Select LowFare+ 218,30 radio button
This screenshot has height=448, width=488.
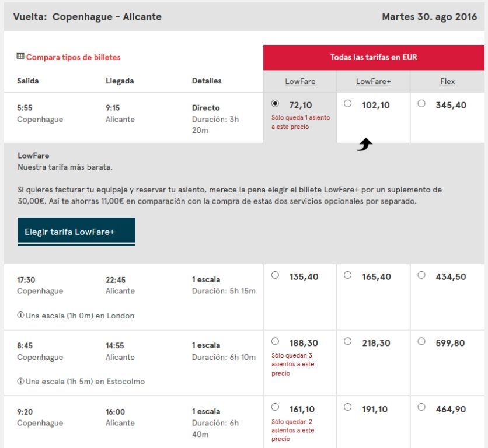348,341
